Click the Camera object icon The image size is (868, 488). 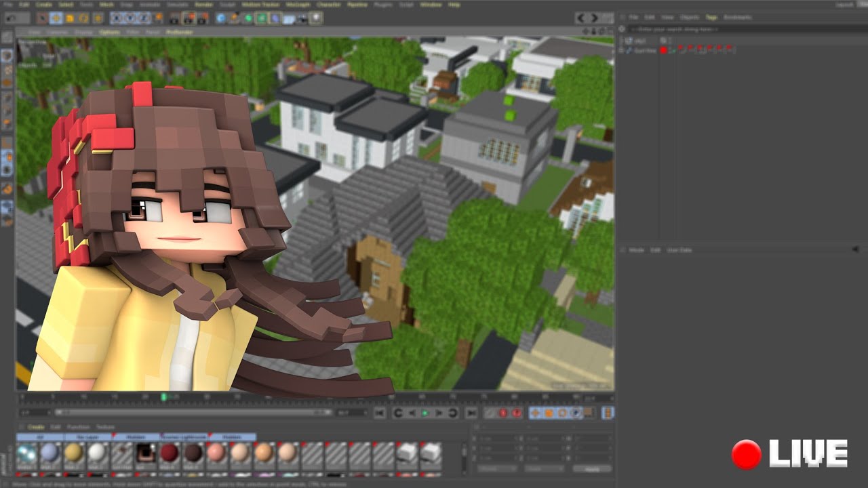point(302,18)
